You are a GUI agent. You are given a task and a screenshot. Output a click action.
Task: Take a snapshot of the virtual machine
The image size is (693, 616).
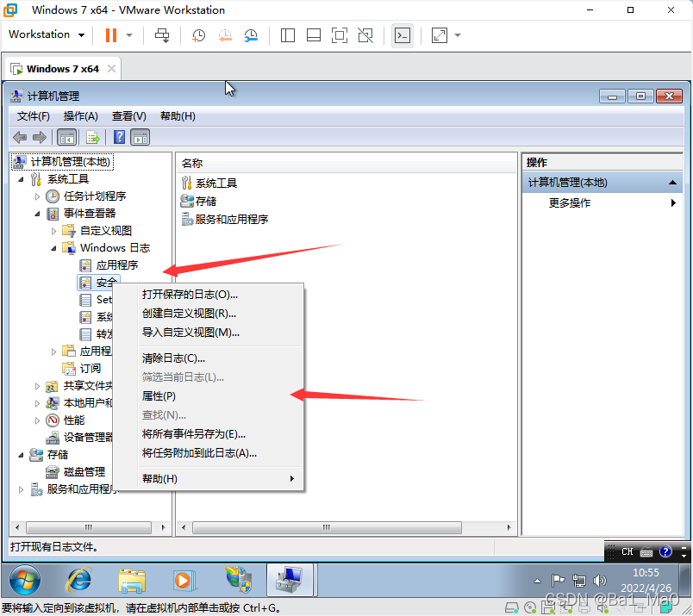point(198,35)
